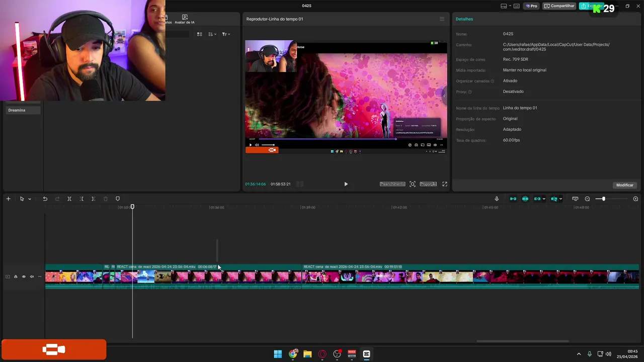Viewport: 644px width, 362px height.
Task: Open player hamburger menu
Action: pyautogui.click(x=442, y=19)
